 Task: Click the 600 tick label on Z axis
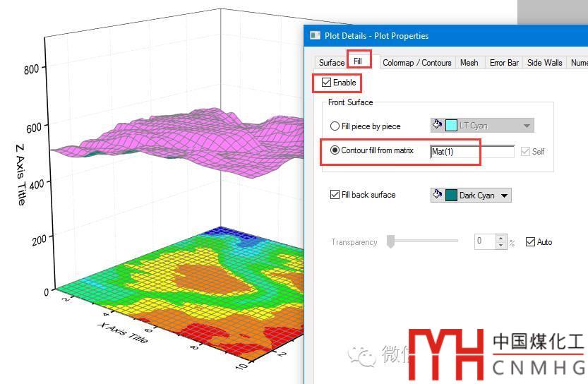pos(34,128)
